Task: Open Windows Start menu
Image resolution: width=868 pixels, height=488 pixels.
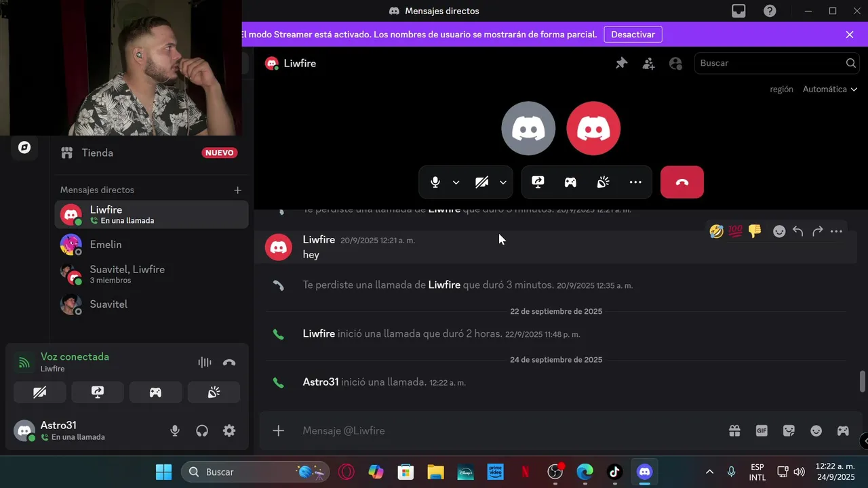Action: tap(163, 472)
